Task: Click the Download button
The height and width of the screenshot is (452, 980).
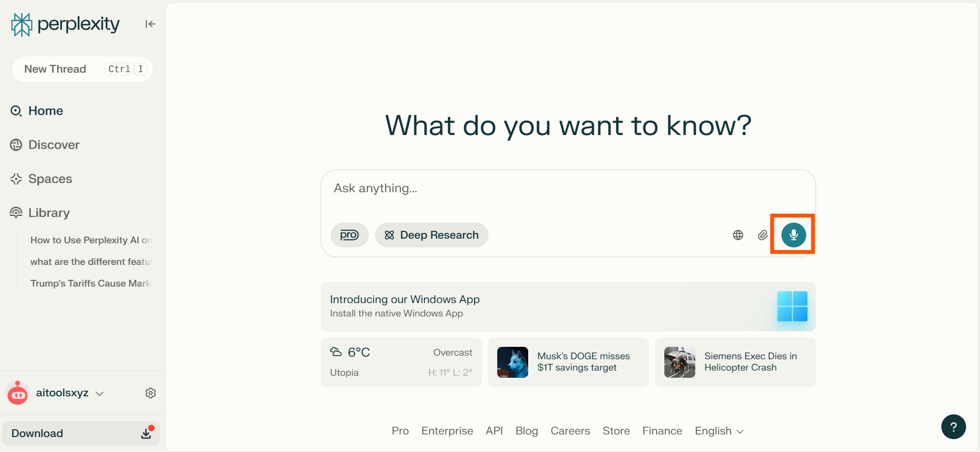Action: pos(81,433)
